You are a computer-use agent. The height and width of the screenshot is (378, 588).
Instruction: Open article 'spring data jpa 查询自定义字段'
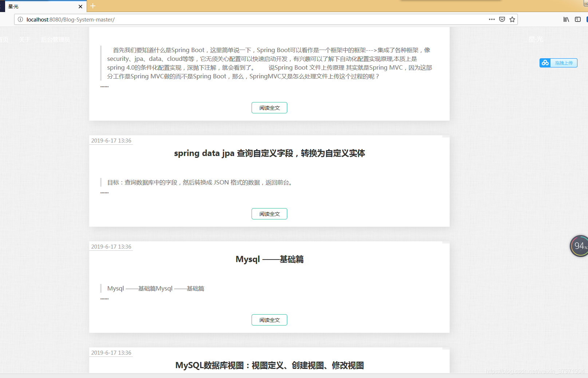coord(269,153)
